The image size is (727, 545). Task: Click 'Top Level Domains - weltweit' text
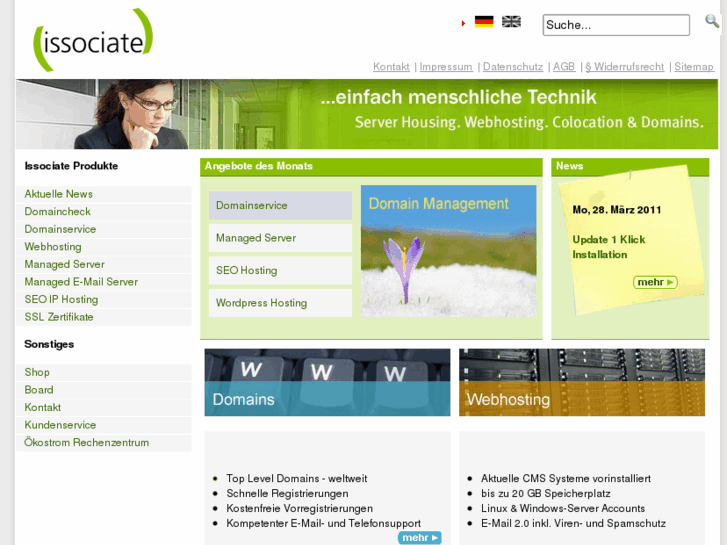click(297, 479)
